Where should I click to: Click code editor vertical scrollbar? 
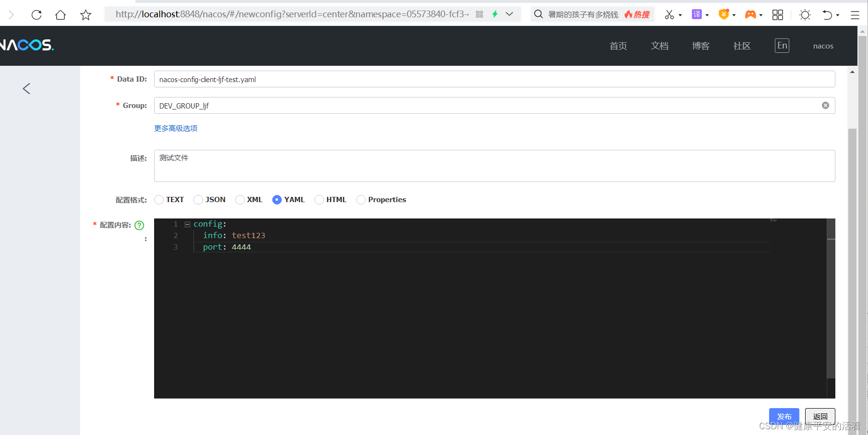pyautogui.click(x=831, y=299)
